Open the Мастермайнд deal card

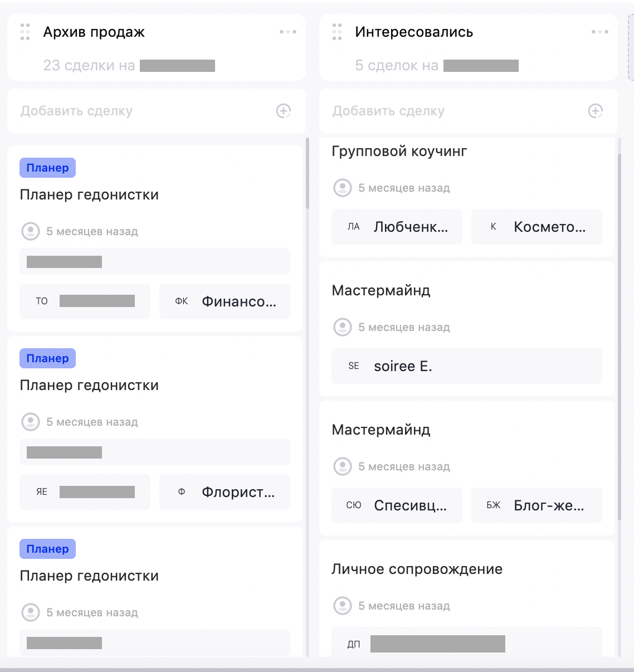point(381,290)
